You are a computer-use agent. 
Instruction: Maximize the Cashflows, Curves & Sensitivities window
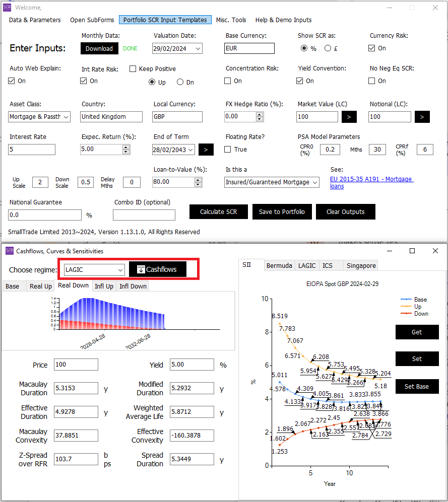tap(412, 251)
